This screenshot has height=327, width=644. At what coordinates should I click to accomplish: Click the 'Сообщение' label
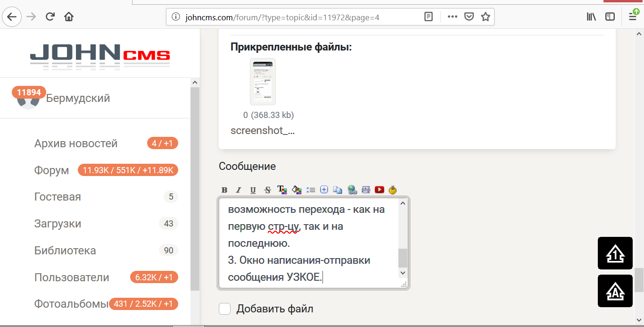(x=248, y=166)
